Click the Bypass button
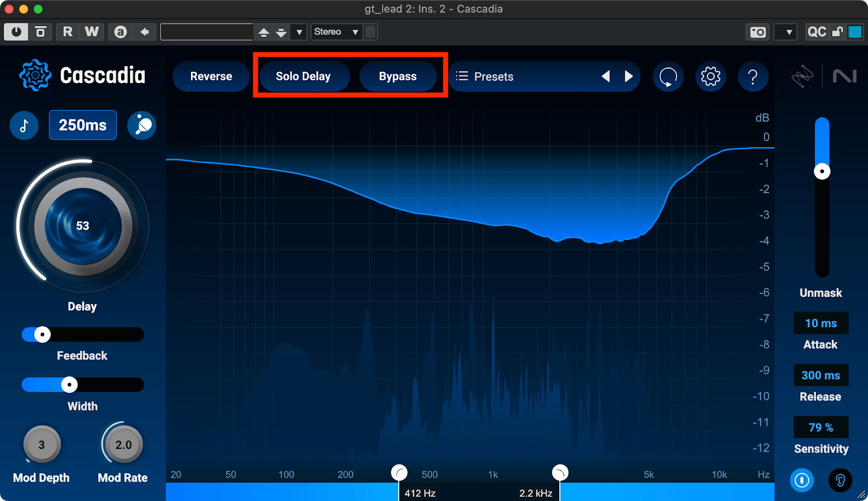The height and width of the screenshot is (501, 868). [x=398, y=77]
